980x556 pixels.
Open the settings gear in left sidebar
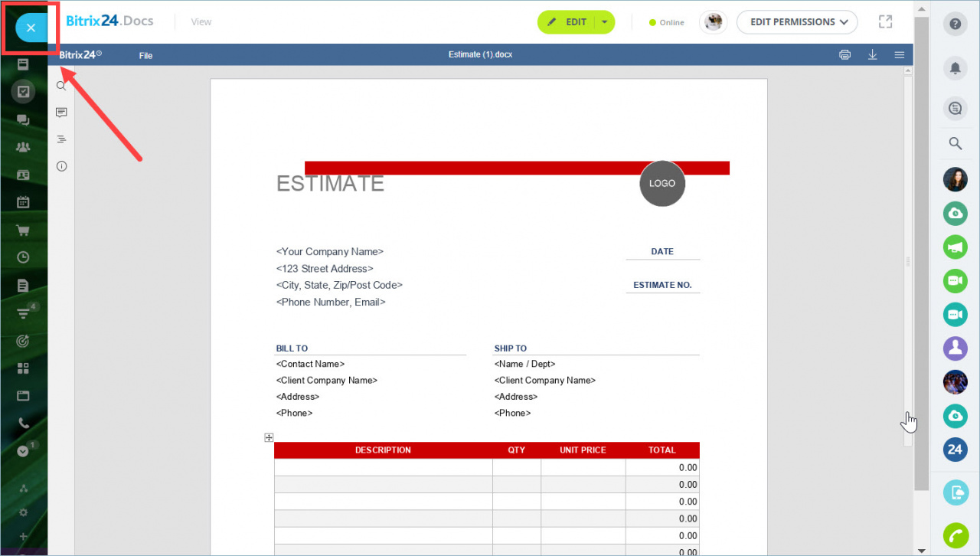point(23,512)
